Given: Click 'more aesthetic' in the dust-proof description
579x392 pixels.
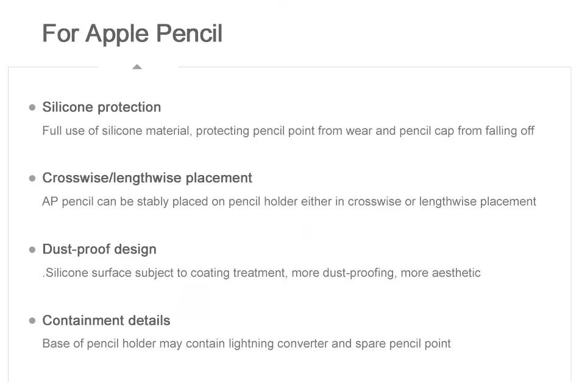Looking at the screenshot, I should [441, 273].
